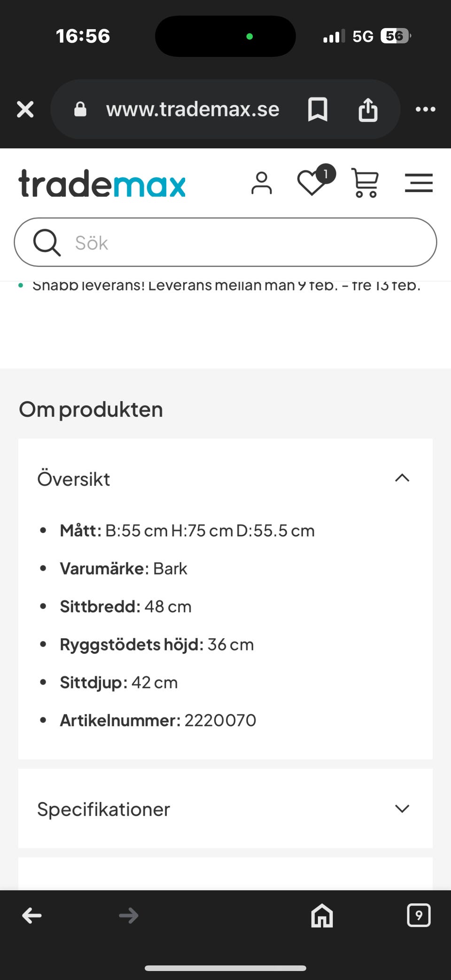Open the wishlist heart icon
The height and width of the screenshot is (980, 451).
[312, 182]
